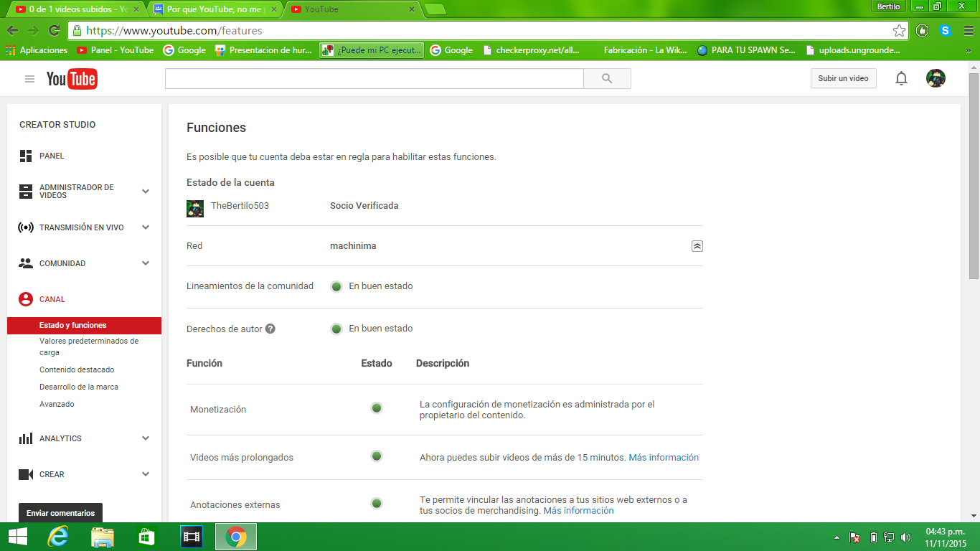Launch Internet Explorer from the taskbar
Viewport: 980px width, 551px height.
(58, 537)
